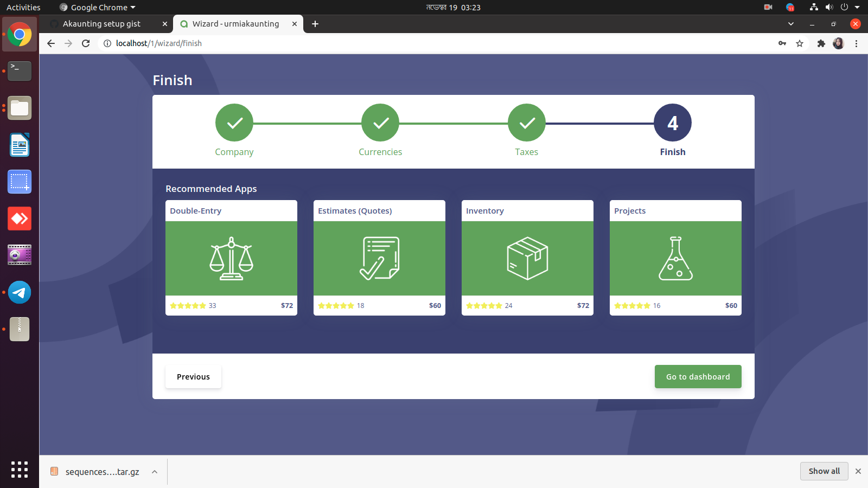
Task: Open Google Chrome app menu
Action: point(98,7)
